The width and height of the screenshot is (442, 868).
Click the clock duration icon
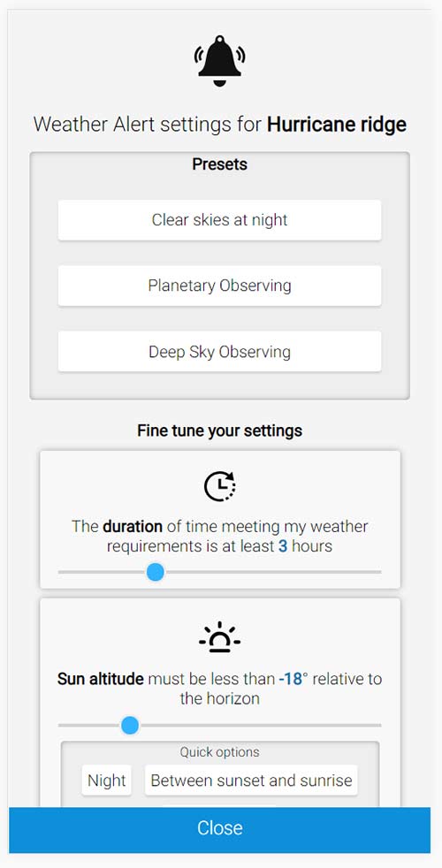click(x=220, y=486)
